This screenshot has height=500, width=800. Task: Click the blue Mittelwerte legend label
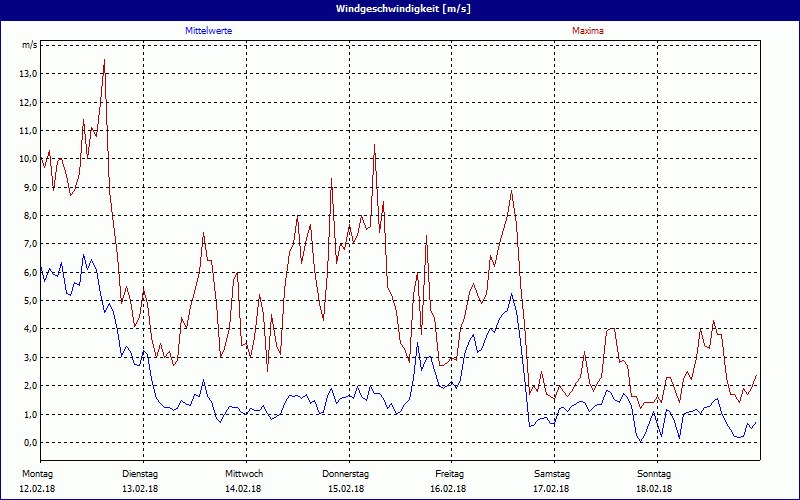(209, 31)
